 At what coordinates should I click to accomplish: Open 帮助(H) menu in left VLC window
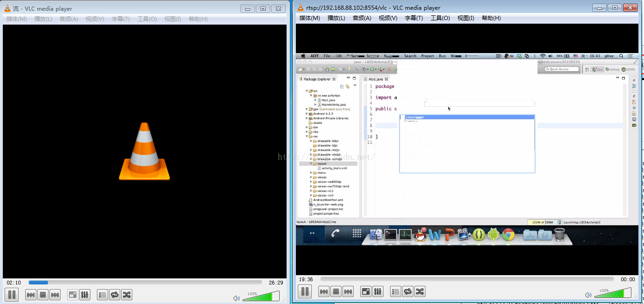198,19
